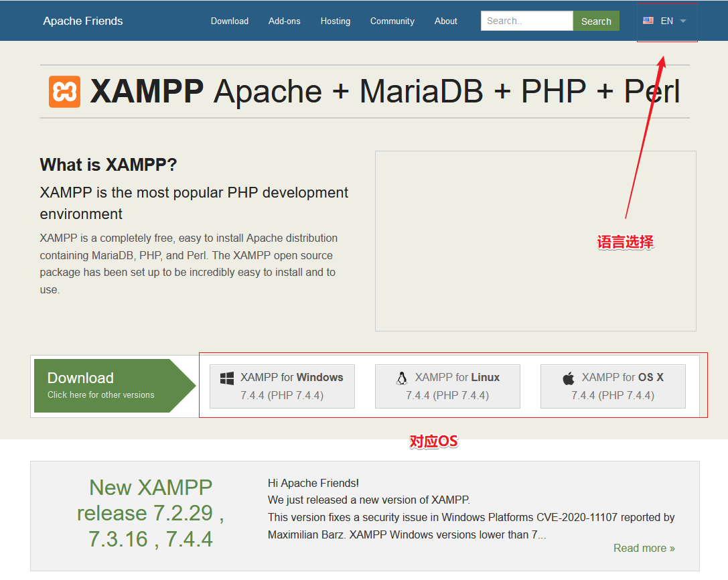Click the What is XAMPP? heading

pos(108,165)
